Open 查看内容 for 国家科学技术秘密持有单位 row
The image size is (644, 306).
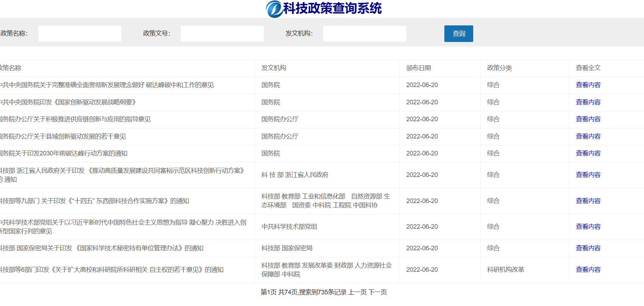[x=588, y=248]
